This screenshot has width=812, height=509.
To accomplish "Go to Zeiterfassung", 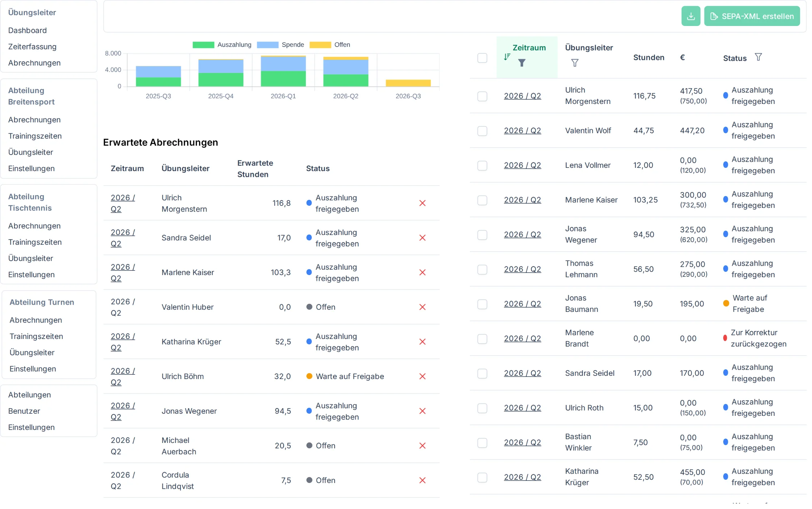I will point(32,47).
